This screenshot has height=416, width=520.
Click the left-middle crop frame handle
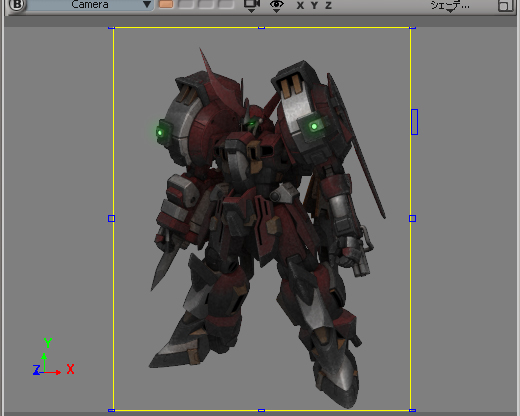(x=111, y=218)
